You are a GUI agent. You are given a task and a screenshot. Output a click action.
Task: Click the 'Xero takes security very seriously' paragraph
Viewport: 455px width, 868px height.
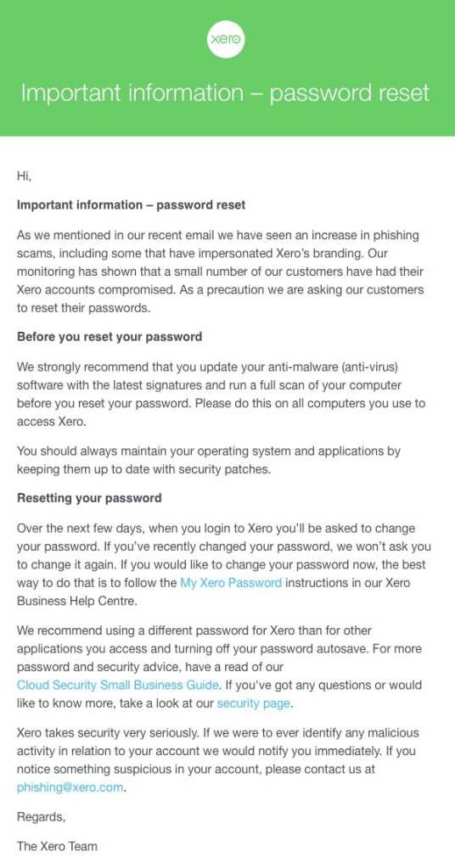pos(218,760)
